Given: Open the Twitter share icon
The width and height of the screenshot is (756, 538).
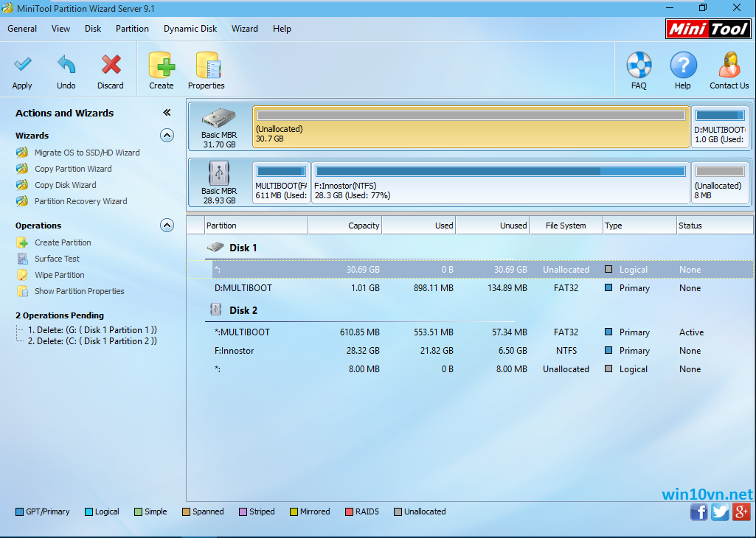Looking at the screenshot, I should click(720, 512).
